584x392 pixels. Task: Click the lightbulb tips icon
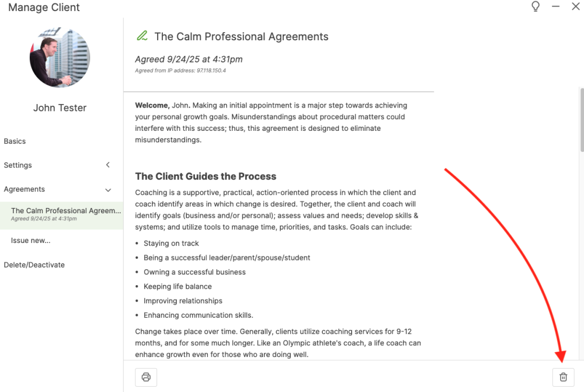click(536, 7)
